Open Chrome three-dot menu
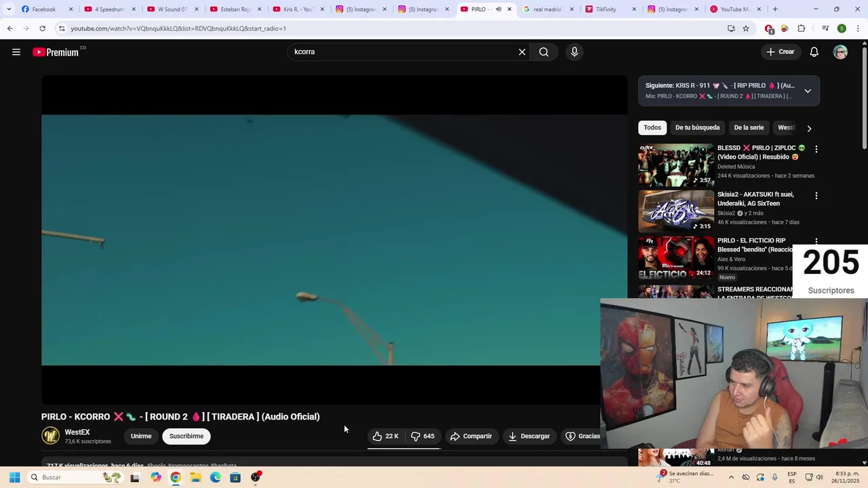The width and height of the screenshot is (868, 488). click(x=858, y=28)
